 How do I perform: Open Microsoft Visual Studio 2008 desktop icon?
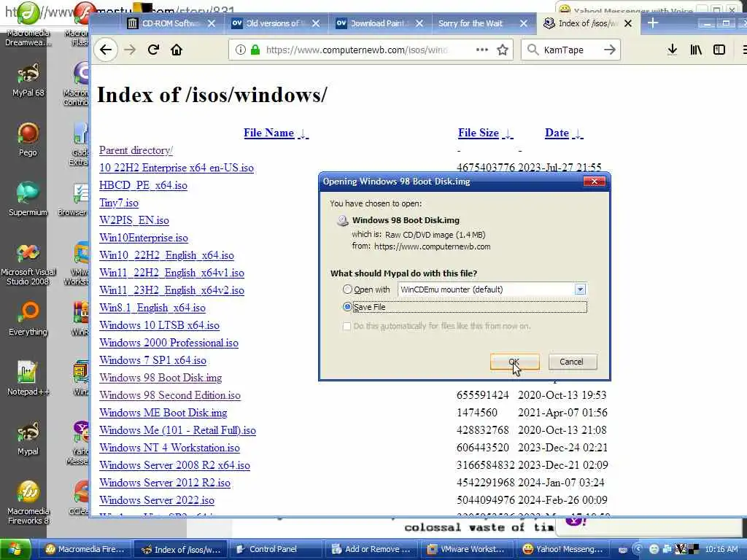point(28,264)
